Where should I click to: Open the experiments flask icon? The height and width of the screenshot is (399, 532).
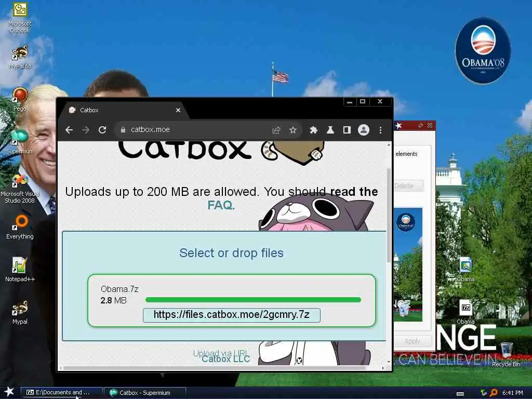[x=330, y=130]
